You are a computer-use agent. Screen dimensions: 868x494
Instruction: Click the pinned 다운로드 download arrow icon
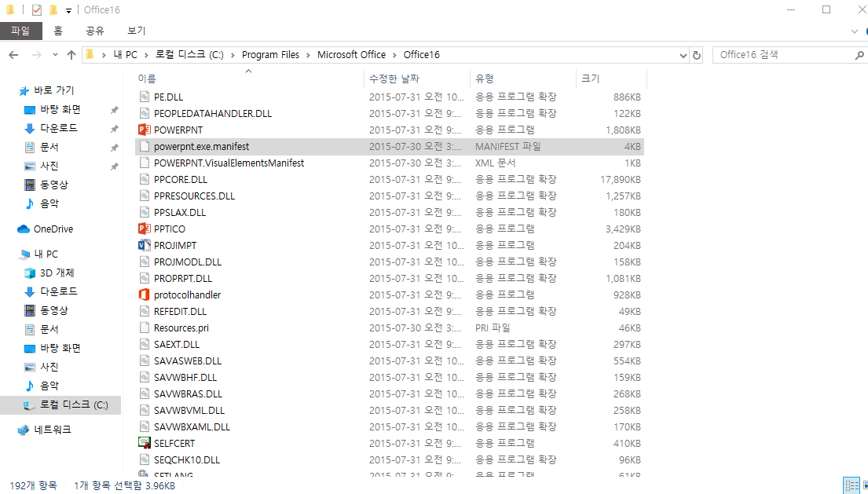click(30, 128)
